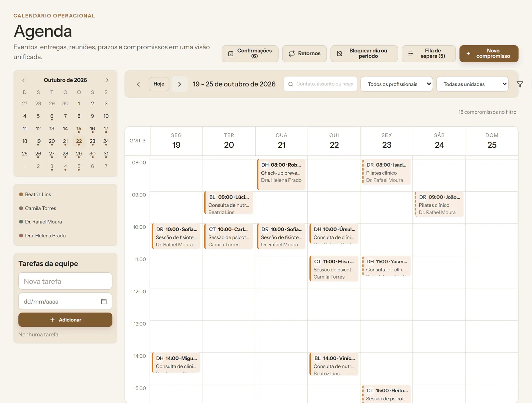This screenshot has height=403, width=532.
Task: Toggle Camila Torres professional filter
Action: (x=38, y=208)
